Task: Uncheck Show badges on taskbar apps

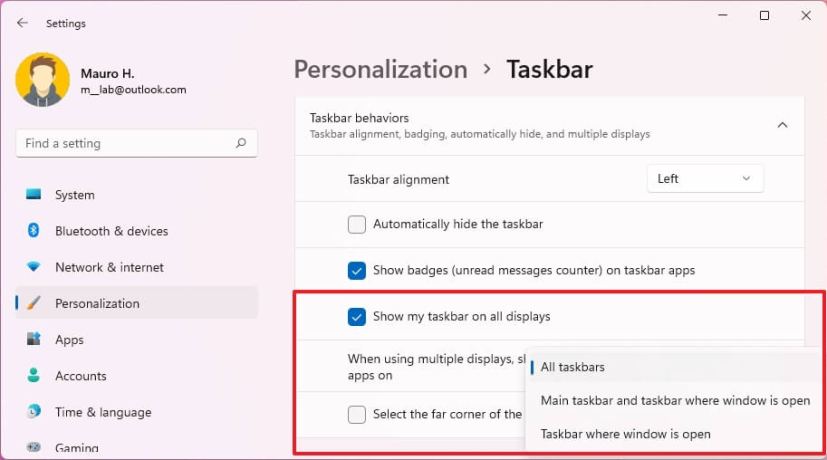Action: (357, 270)
